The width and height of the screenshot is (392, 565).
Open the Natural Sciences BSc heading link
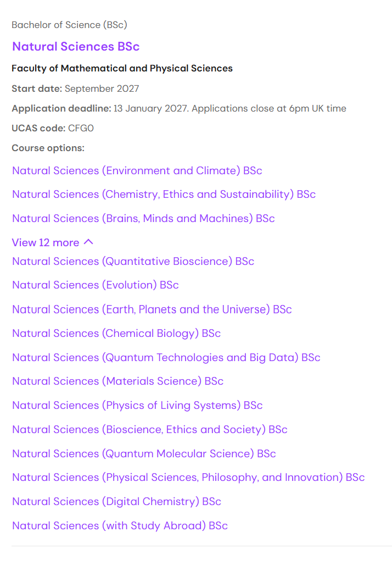tap(76, 46)
